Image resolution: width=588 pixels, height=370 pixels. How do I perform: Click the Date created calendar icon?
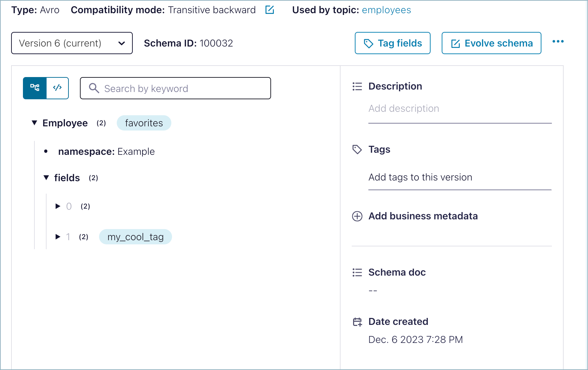[x=357, y=322]
